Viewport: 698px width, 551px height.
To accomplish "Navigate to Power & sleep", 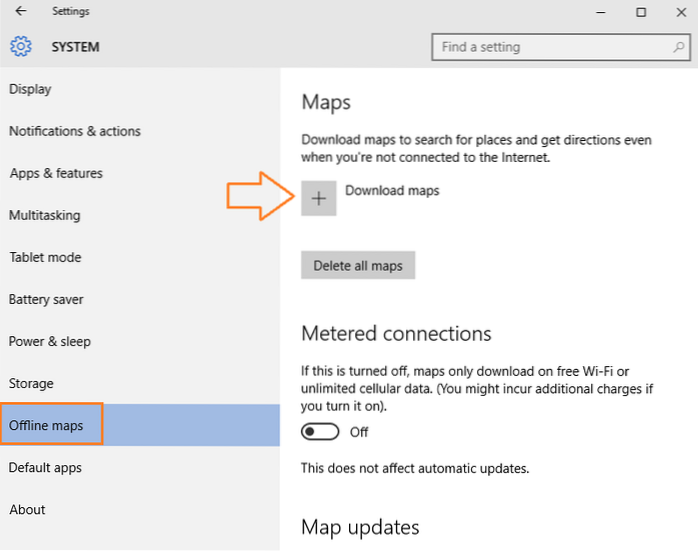I will pos(50,341).
